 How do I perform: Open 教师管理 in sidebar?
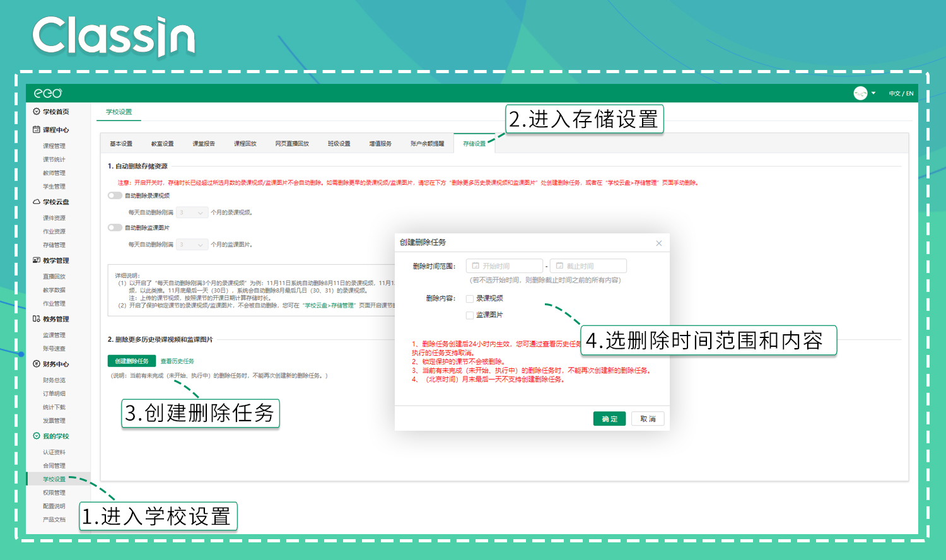click(x=54, y=173)
